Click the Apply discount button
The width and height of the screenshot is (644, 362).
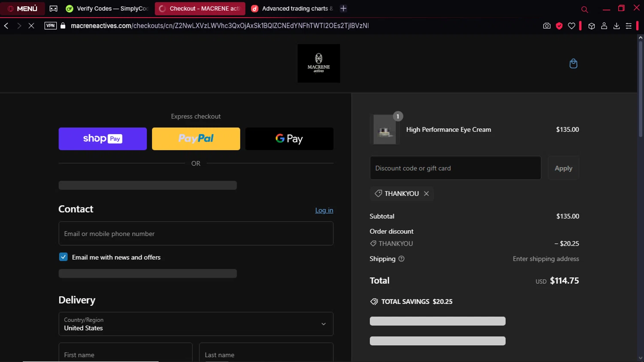tap(563, 168)
